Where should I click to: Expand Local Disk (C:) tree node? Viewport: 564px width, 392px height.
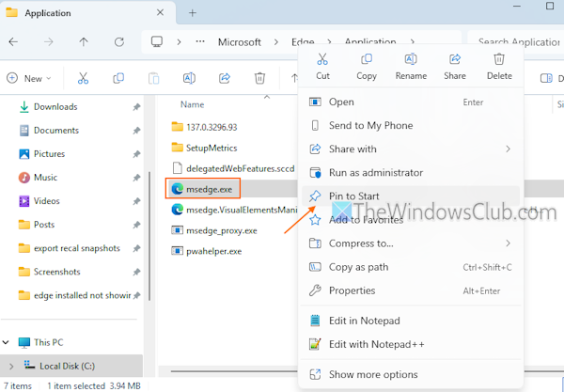point(11,366)
